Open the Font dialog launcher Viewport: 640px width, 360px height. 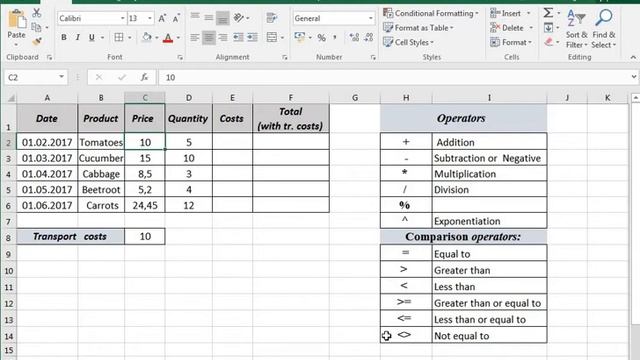coord(180,58)
